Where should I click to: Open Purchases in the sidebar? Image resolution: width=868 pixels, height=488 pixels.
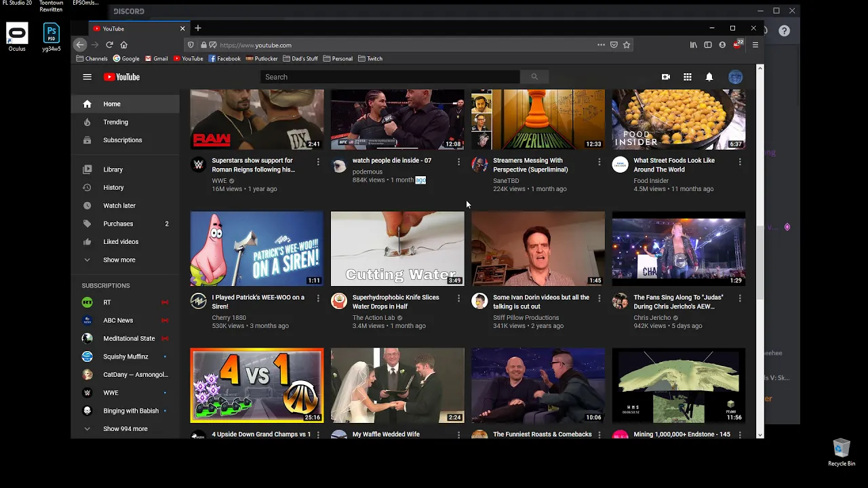point(125,224)
